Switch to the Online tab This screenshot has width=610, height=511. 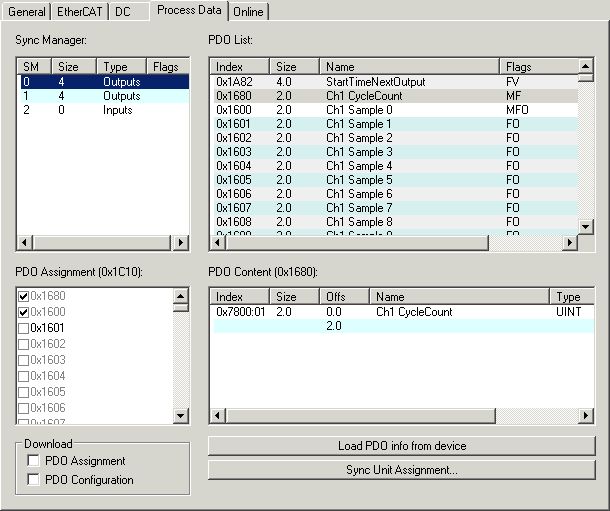[x=248, y=12]
